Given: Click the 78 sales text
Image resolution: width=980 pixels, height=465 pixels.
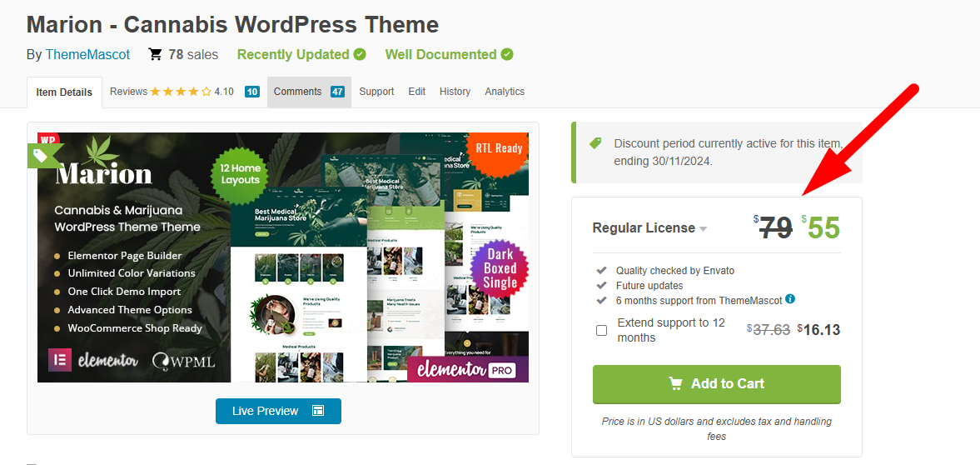Looking at the screenshot, I should pyautogui.click(x=193, y=54).
